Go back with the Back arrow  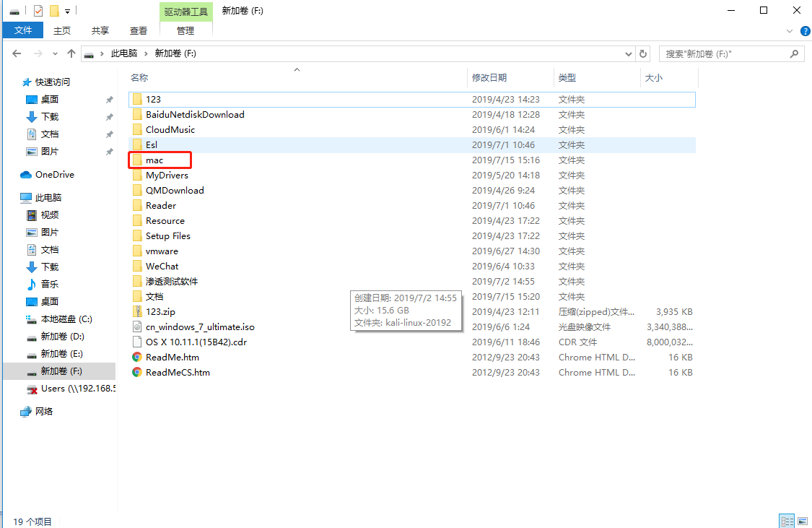point(17,53)
